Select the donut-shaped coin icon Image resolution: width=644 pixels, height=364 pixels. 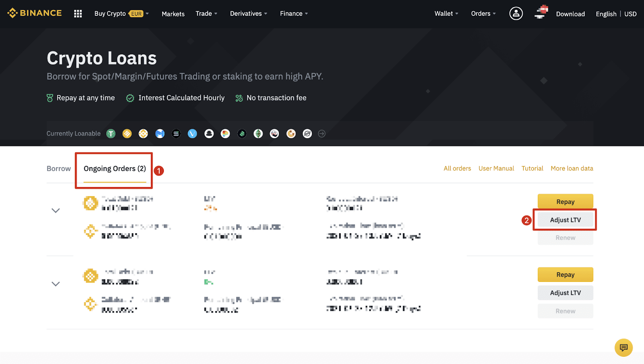tap(291, 134)
